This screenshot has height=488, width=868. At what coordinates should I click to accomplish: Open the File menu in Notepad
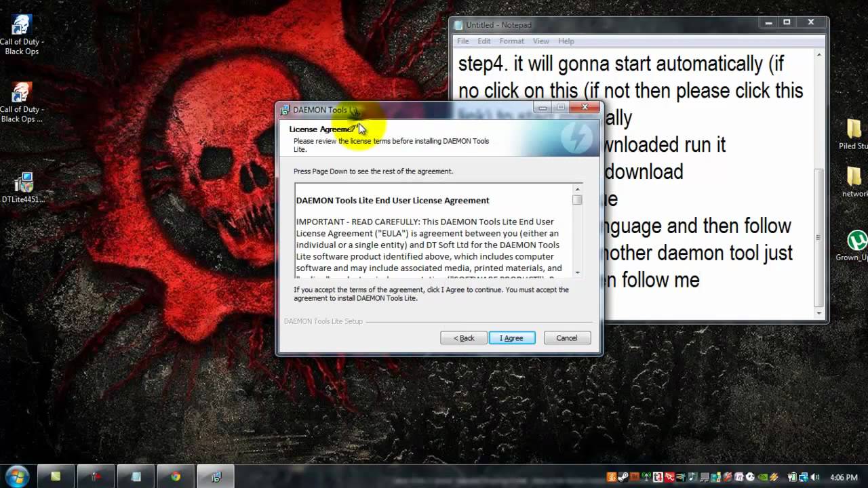(x=463, y=41)
